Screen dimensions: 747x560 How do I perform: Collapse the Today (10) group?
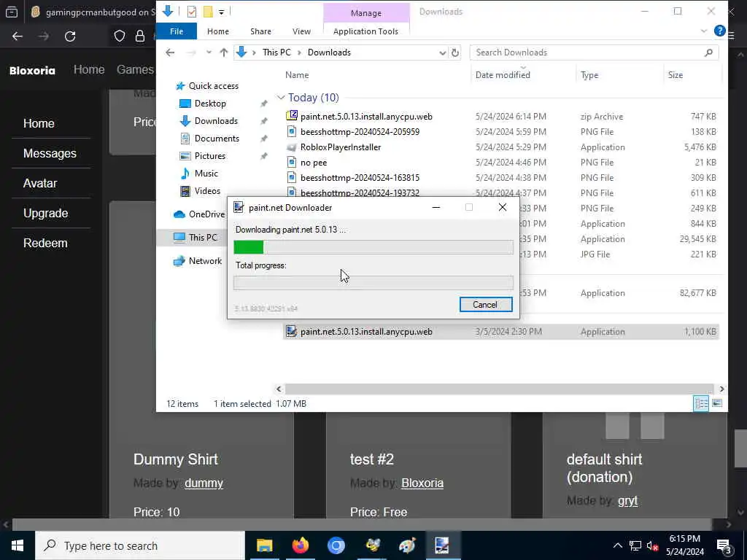pos(281,98)
